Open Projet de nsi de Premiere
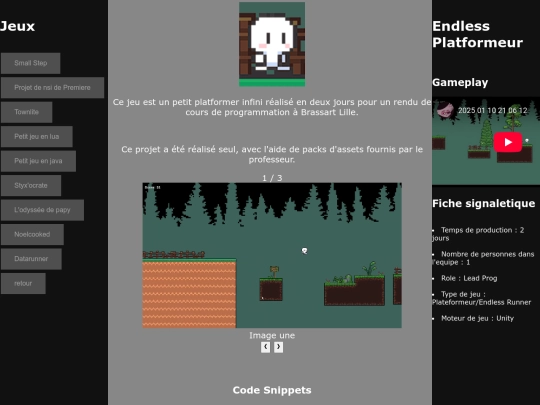The height and width of the screenshot is (405, 540). point(52,87)
